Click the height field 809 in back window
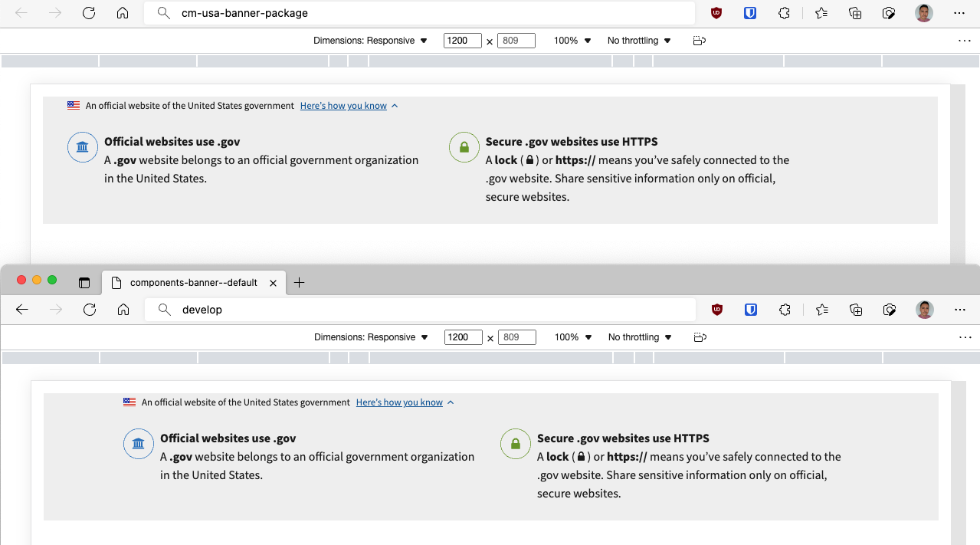 click(516, 41)
